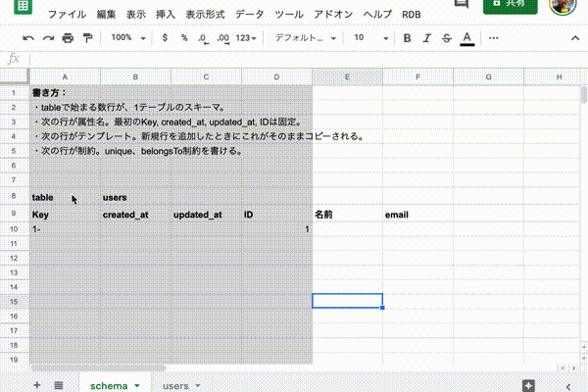Click cell containing 'email'
This screenshot has height=392, width=588.
(417, 215)
